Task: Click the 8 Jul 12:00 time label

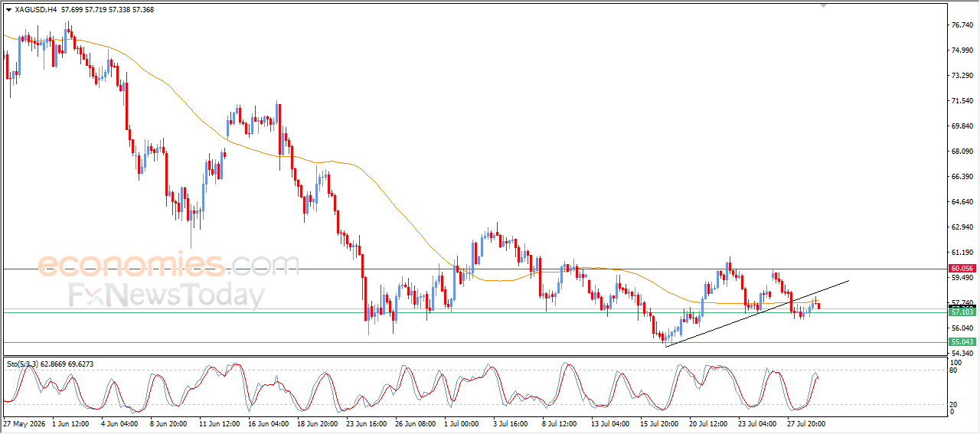Action: pyautogui.click(x=560, y=423)
